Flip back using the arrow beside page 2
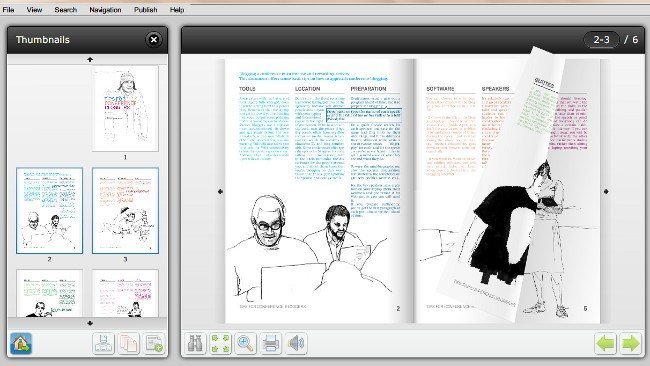 coord(220,191)
